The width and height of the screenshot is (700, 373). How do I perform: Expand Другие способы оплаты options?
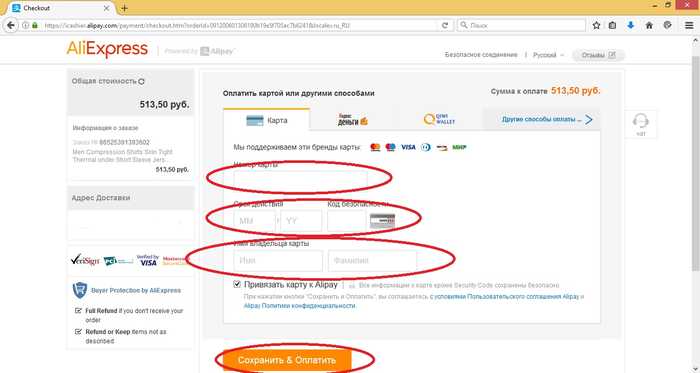pos(547,120)
